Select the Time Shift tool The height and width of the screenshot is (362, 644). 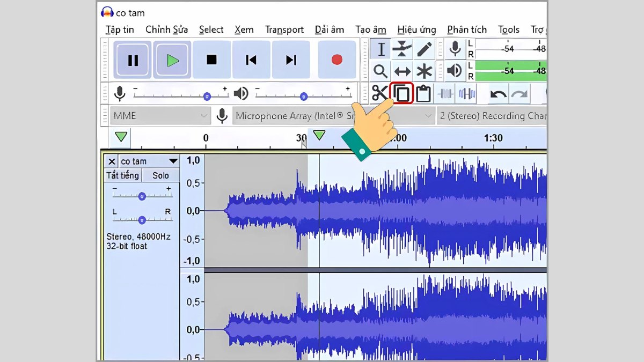402,71
